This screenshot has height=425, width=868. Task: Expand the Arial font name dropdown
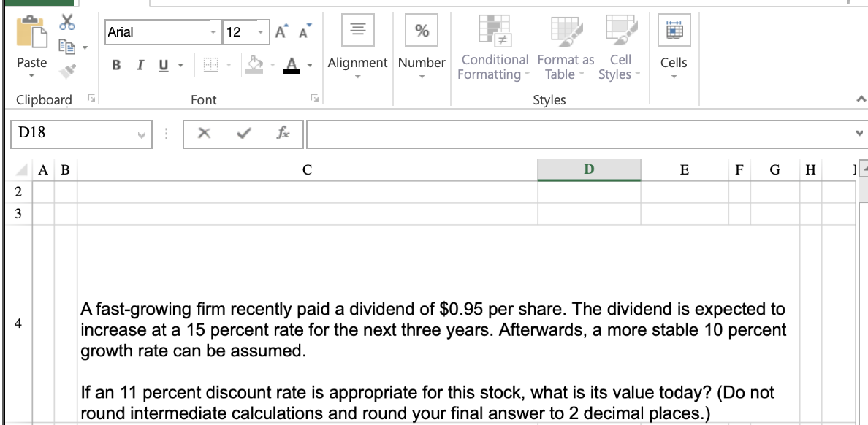[213, 32]
